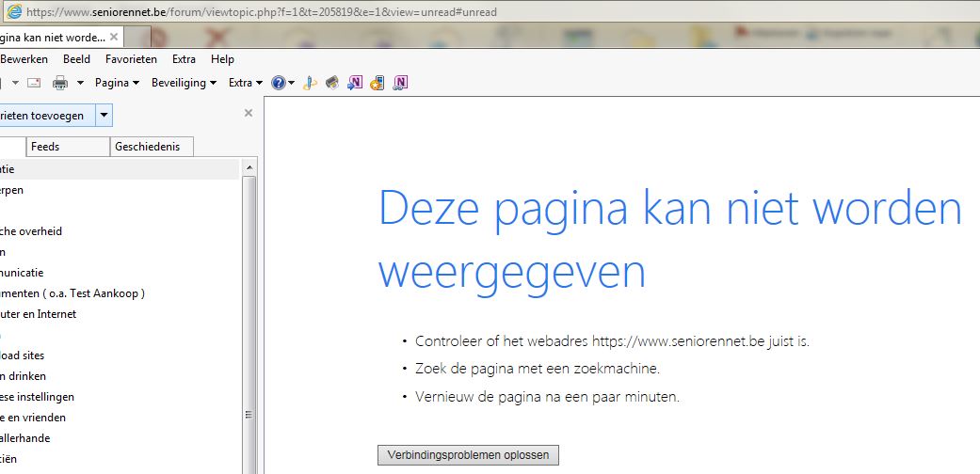Open the printer options dropdown arrow

[x=80, y=83]
